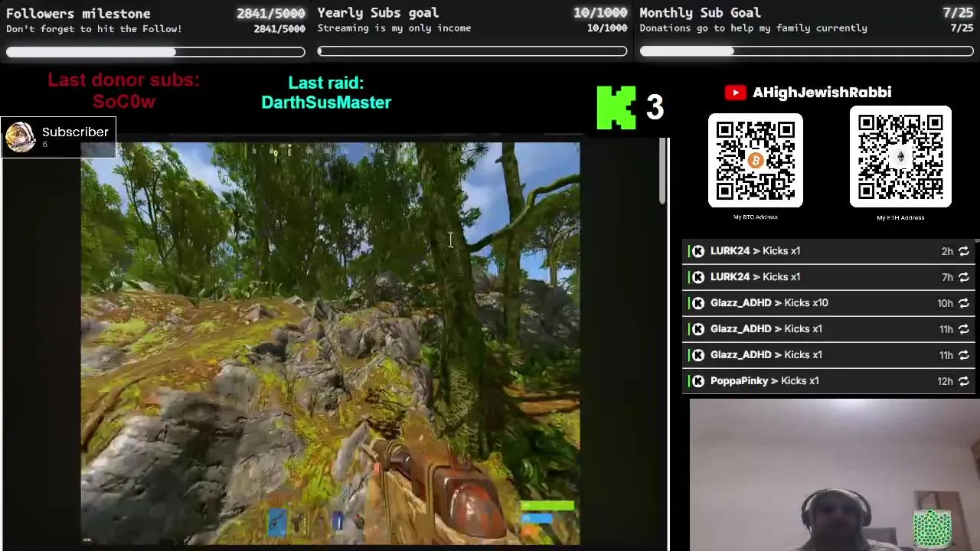Viewport: 980px width, 551px height.
Task: Click the Kick icon beside PoppaPinky
Action: pos(697,381)
